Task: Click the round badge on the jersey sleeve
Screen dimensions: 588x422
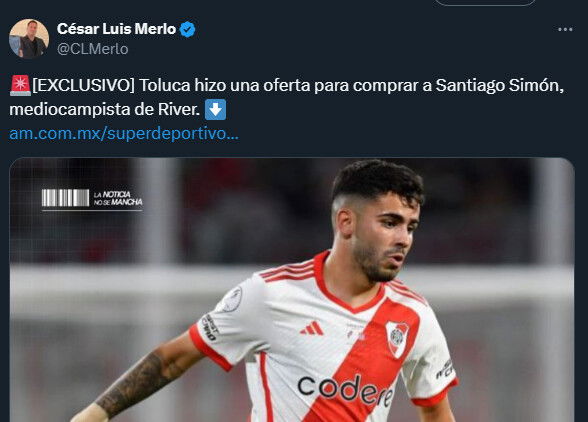Action: point(231,300)
